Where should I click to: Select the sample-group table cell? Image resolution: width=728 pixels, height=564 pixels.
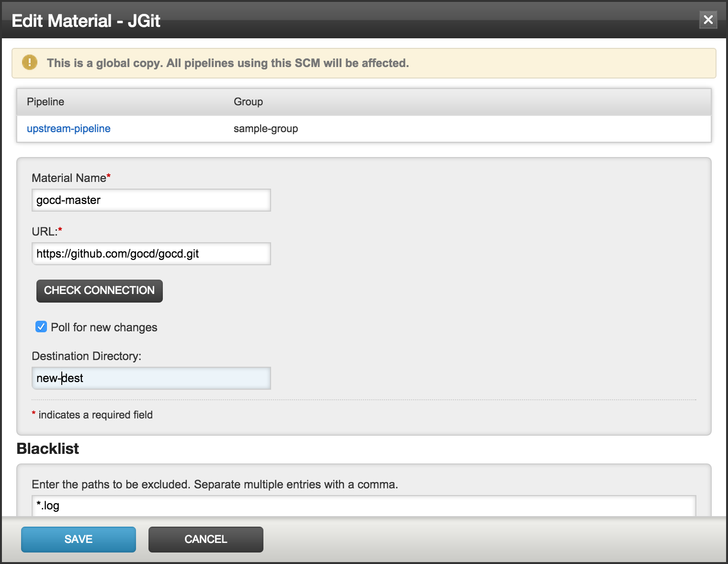click(x=266, y=129)
